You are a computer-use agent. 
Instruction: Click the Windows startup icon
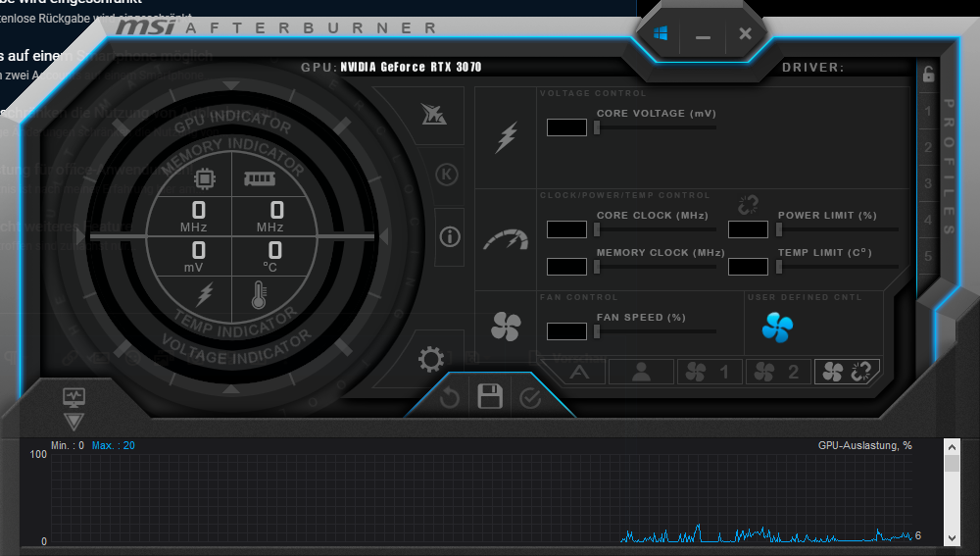[x=661, y=33]
